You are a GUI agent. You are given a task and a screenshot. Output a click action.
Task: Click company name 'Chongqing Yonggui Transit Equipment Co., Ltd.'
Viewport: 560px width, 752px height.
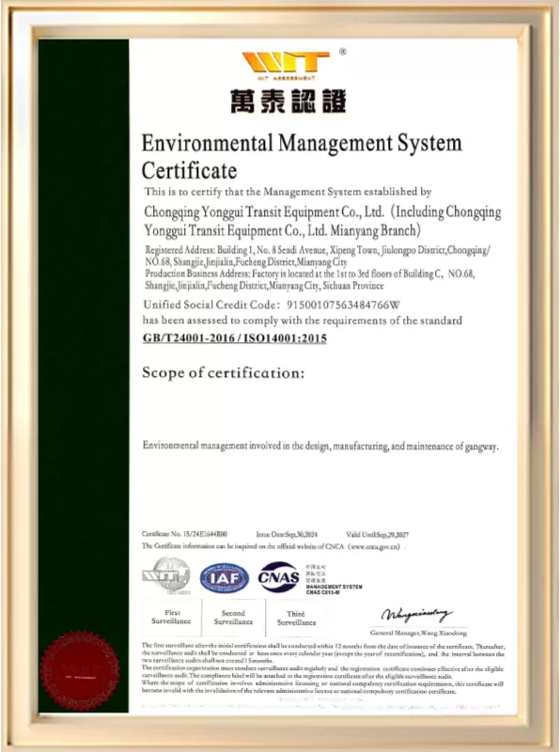pyautogui.click(x=264, y=212)
